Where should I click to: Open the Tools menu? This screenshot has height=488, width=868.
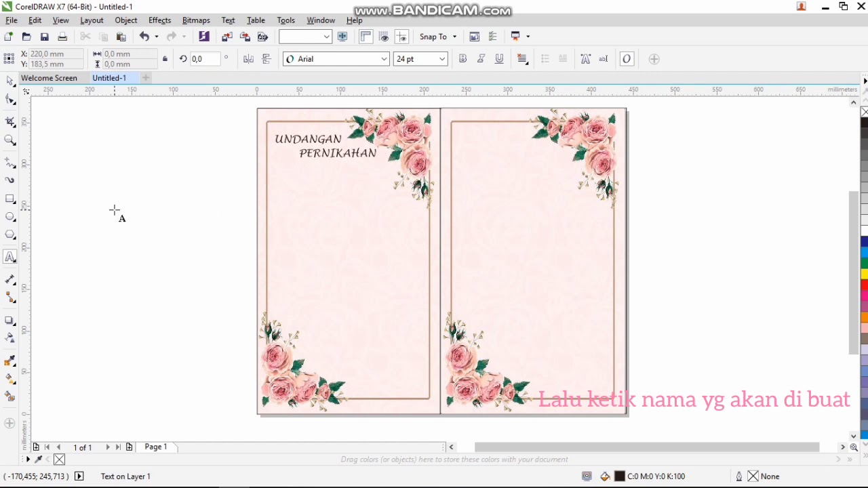[286, 20]
